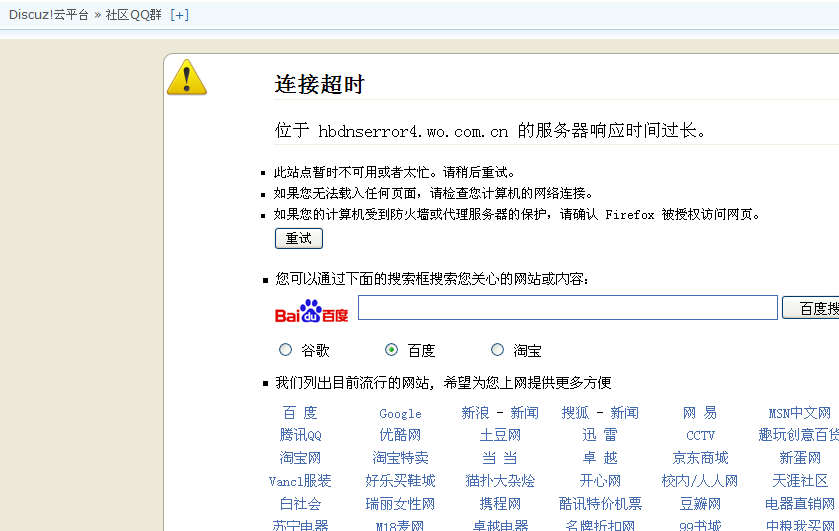
Task: Select the 淘宝 radio button
Action: point(497,350)
